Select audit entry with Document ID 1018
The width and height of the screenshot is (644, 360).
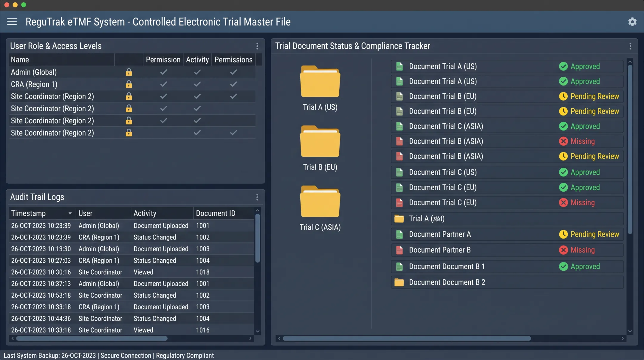(x=131, y=272)
